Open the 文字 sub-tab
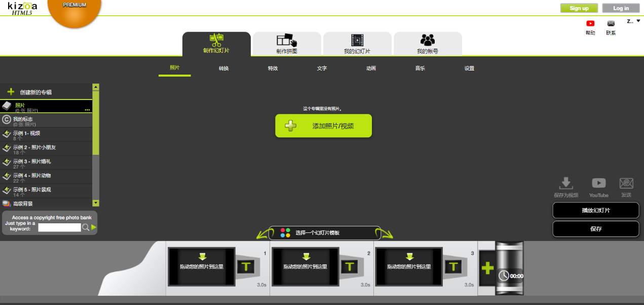This screenshot has height=305, width=644. coord(322,68)
